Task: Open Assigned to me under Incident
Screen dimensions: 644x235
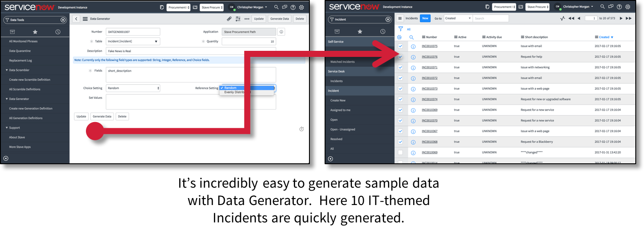Action: 340,110
